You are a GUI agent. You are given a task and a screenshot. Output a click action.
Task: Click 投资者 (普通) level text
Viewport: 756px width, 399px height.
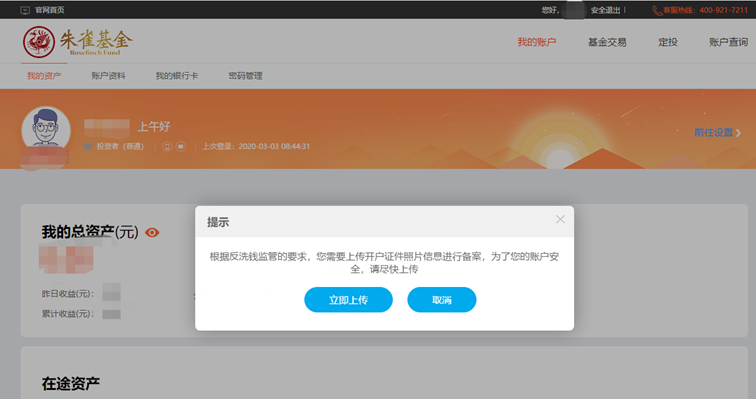tap(120, 146)
